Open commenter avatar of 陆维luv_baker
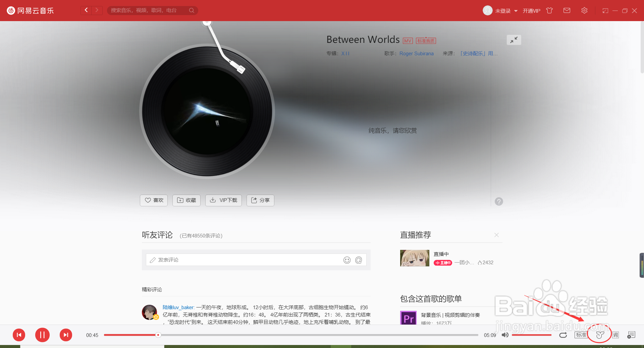This screenshot has height=348, width=644. pos(150,312)
